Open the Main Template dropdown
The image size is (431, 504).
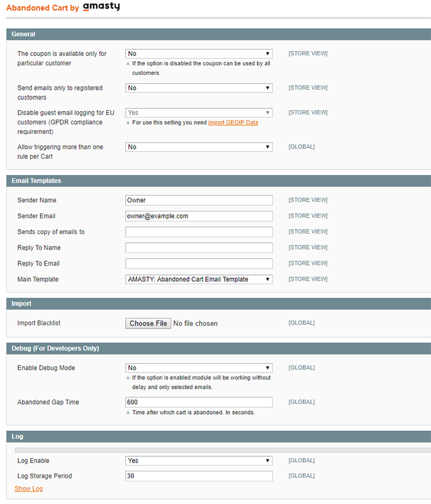click(x=199, y=279)
